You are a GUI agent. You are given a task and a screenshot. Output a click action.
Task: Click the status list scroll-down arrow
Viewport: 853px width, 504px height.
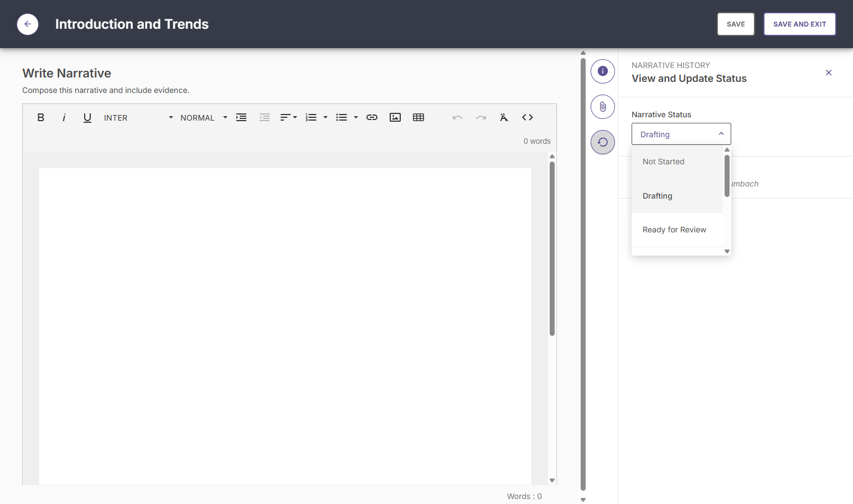click(x=727, y=252)
